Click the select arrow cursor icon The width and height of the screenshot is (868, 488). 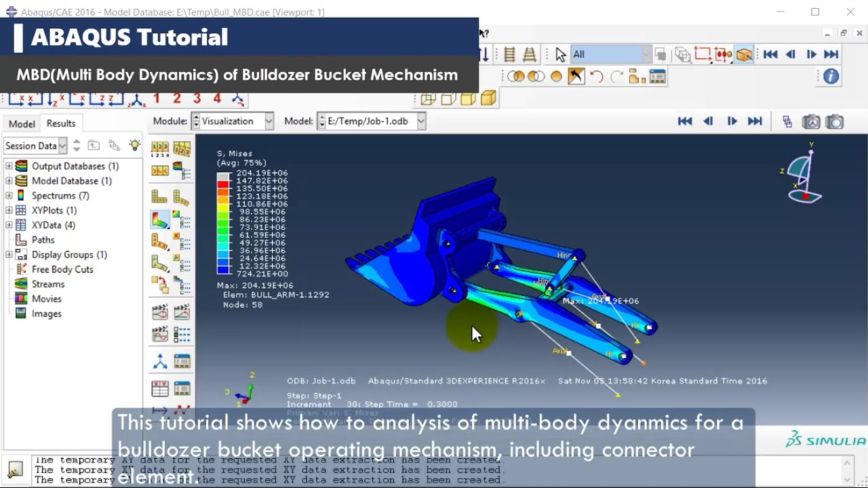(560, 54)
